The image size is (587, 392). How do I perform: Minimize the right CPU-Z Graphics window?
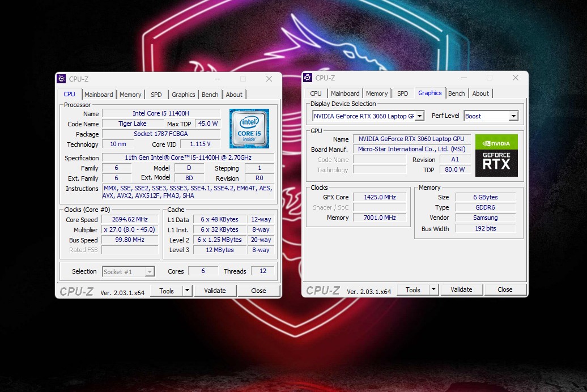tap(463, 78)
